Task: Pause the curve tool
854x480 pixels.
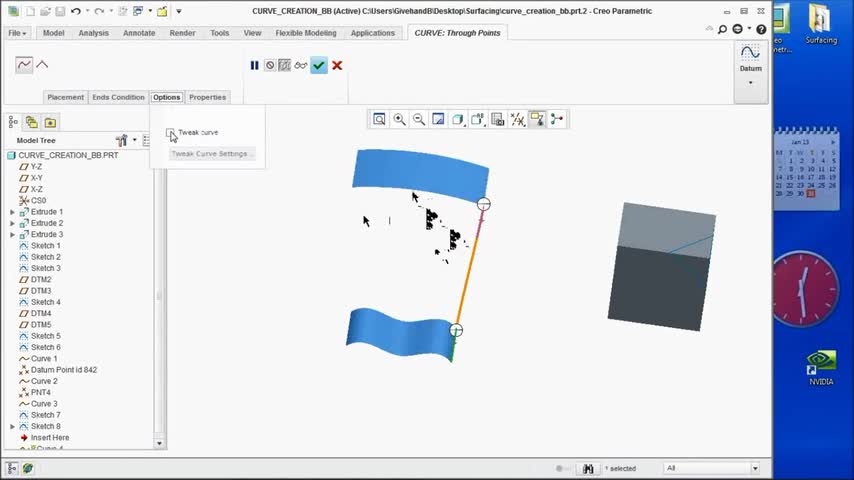Action: (x=254, y=65)
